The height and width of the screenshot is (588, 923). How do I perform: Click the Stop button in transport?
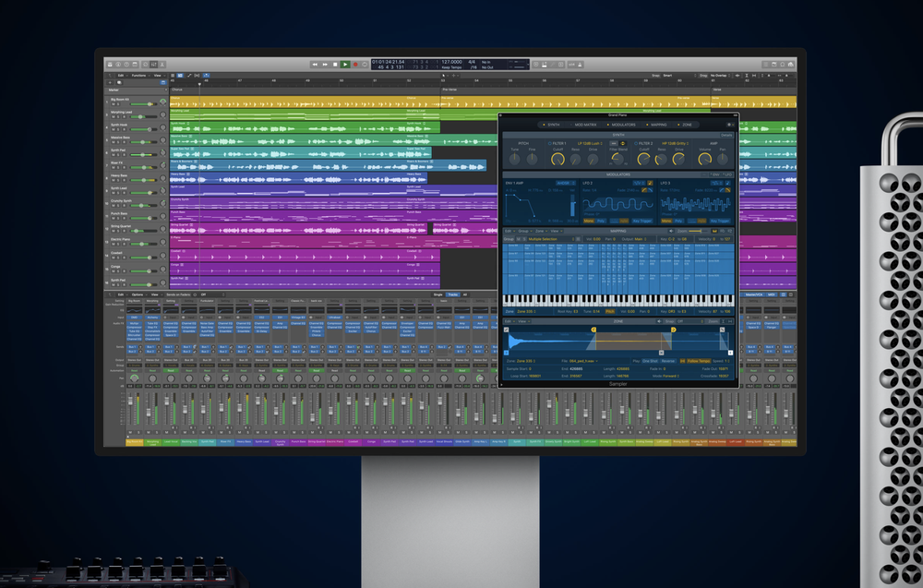coord(335,65)
